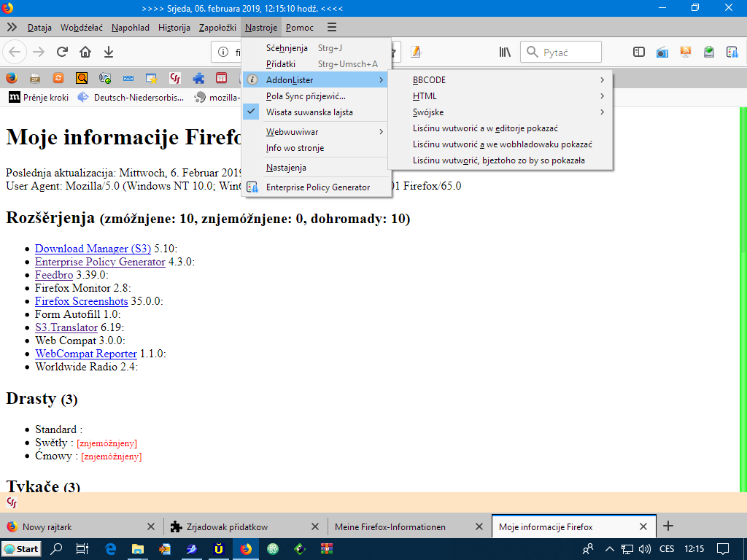Click the CSS toolbar icon

[x=175, y=77]
